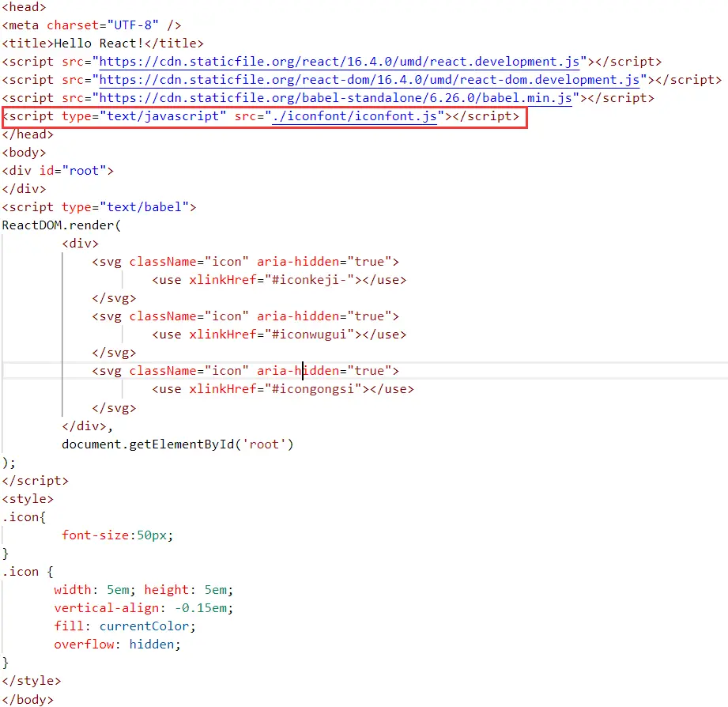728x707 pixels.
Task: Click the "#icongongsi" xlinkHref value
Action: pos(313,389)
